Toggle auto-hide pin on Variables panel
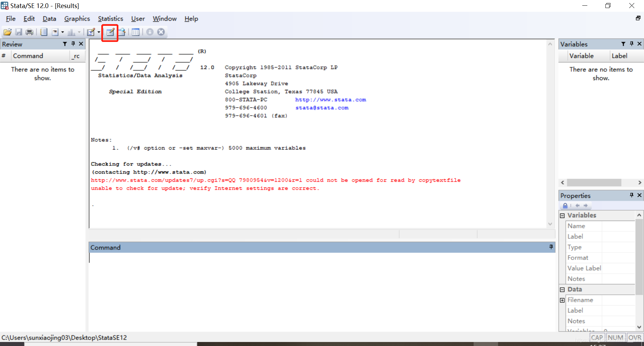The width and height of the screenshot is (644, 346). [632, 44]
